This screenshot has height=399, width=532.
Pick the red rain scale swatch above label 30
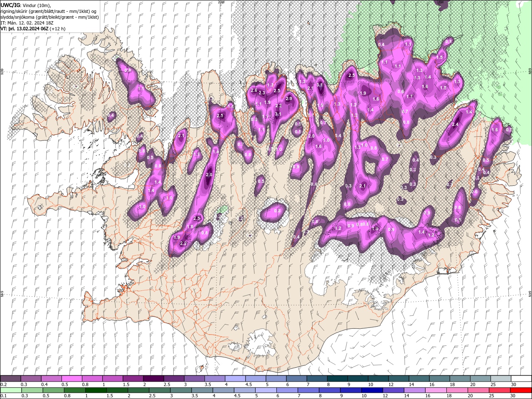pos(520,390)
